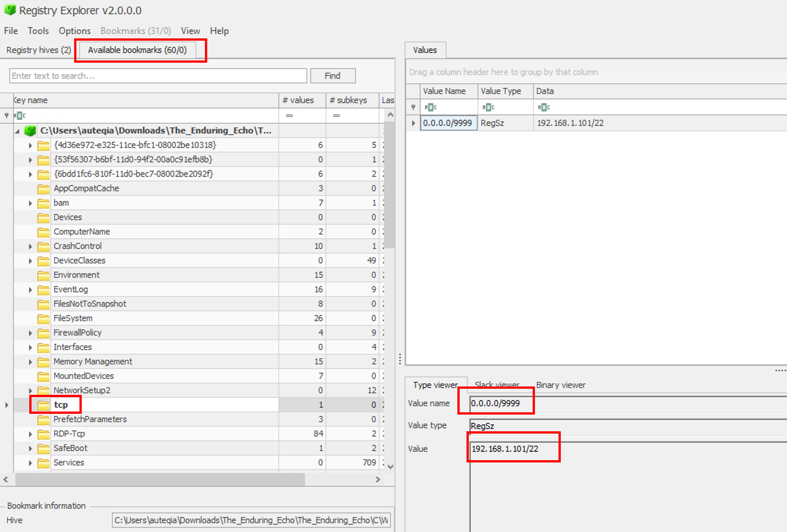The width and height of the screenshot is (787, 532).
Task: Click the Key name filter icon
Action: click(x=19, y=116)
